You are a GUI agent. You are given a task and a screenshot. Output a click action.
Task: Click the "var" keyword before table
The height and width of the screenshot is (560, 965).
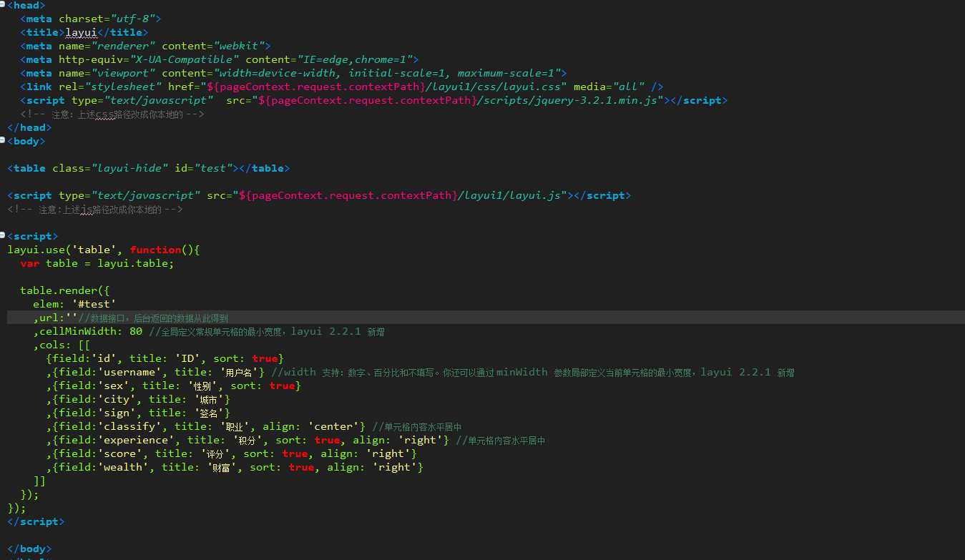click(x=30, y=263)
